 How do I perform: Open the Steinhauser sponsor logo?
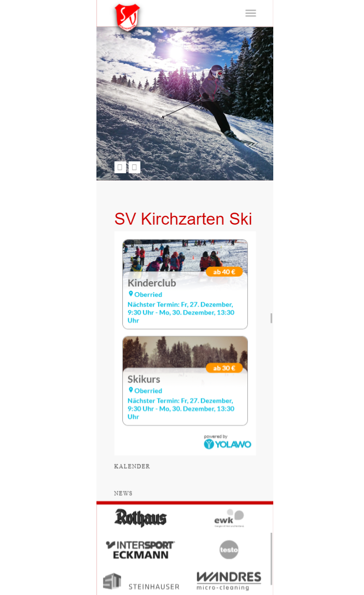pos(141,582)
